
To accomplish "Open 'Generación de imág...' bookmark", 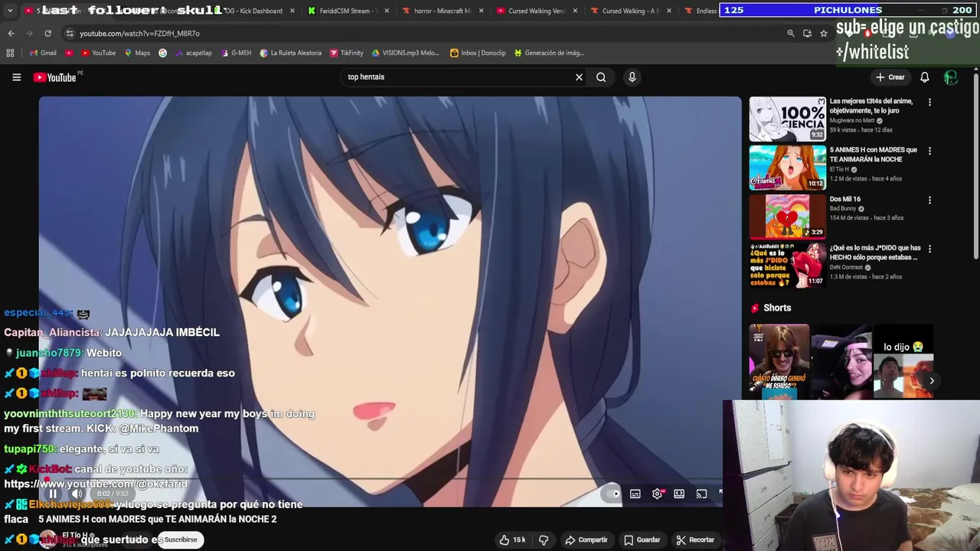I will (549, 53).
